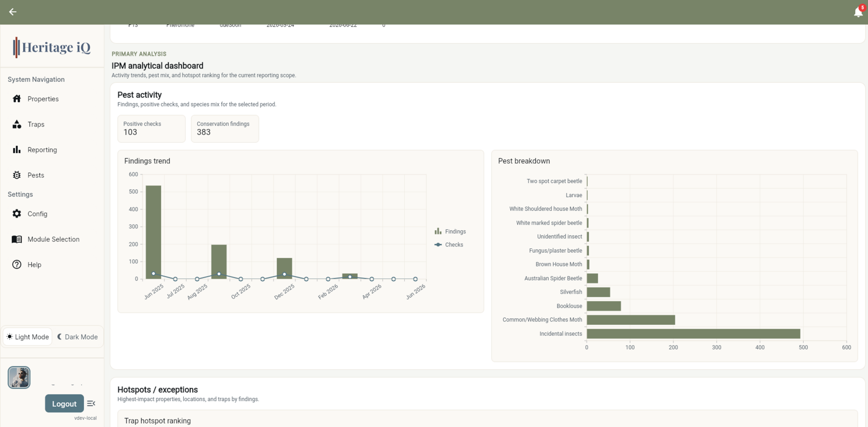Click the Config gear icon
The width and height of the screenshot is (868, 427).
(17, 214)
